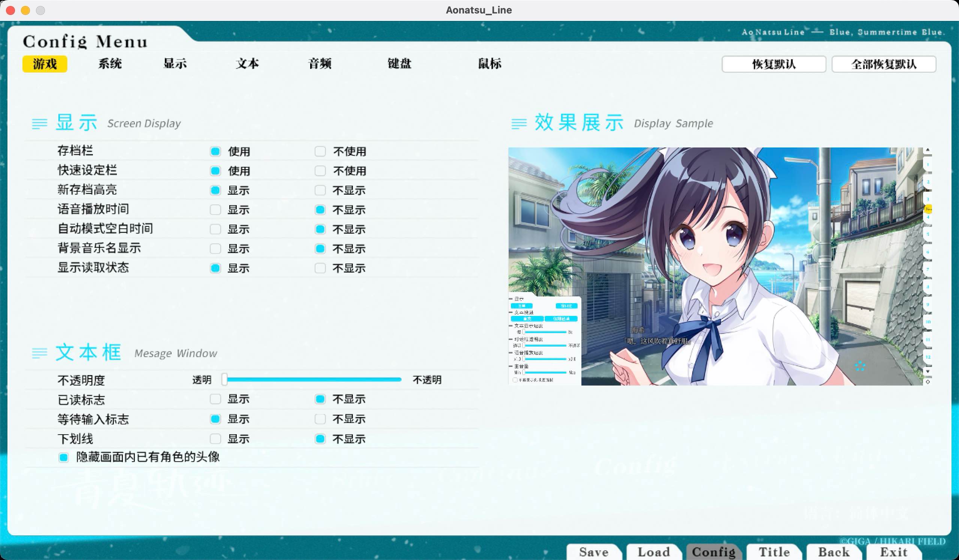The image size is (959, 560).
Task: Select 显示 for 自动模式空白时间
Action: coord(215,229)
